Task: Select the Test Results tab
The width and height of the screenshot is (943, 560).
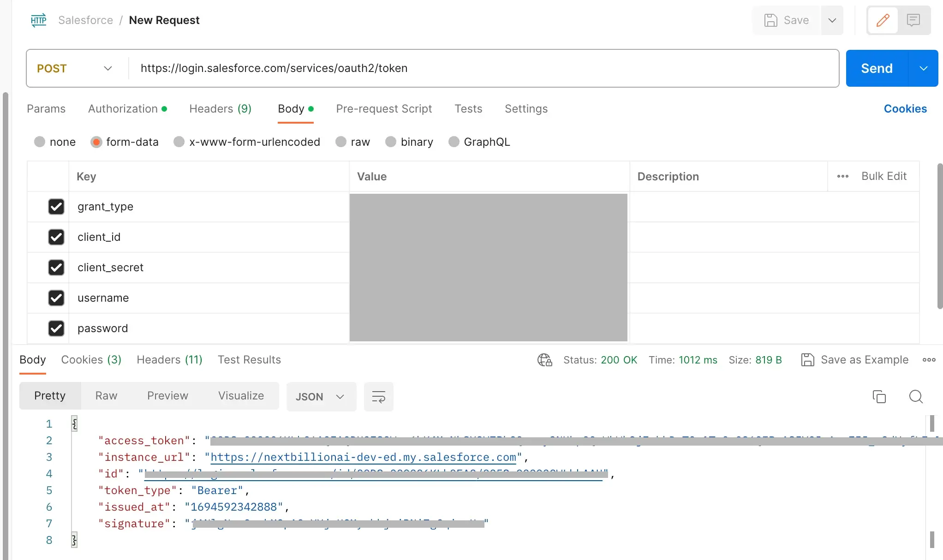Action: [249, 359]
